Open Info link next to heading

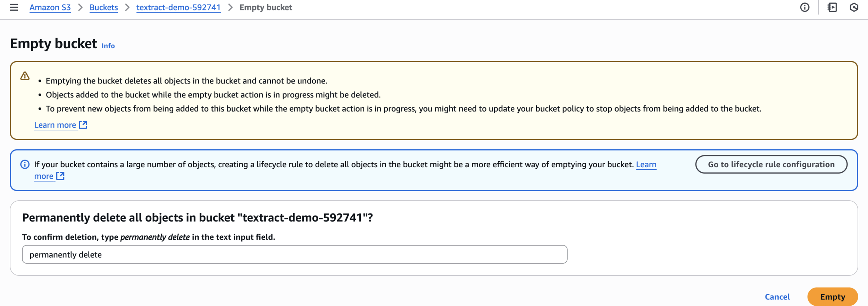coord(108,46)
